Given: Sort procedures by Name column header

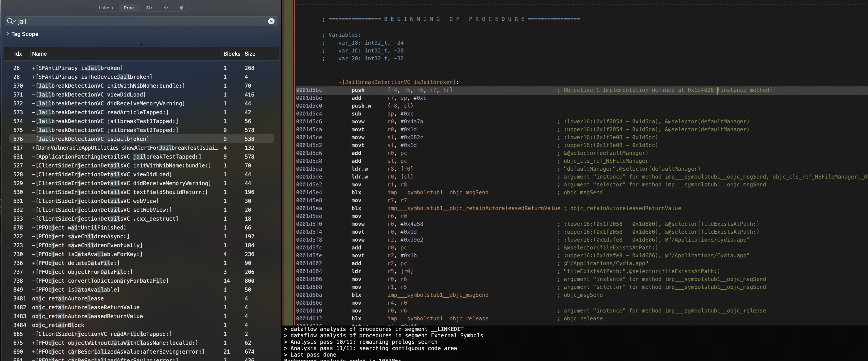Looking at the screenshot, I should point(39,54).
